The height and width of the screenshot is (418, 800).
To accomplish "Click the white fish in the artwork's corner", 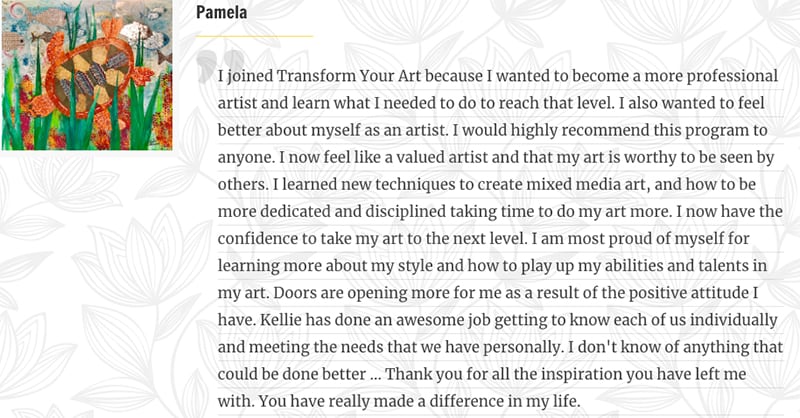I will click(x=144, y=36).
